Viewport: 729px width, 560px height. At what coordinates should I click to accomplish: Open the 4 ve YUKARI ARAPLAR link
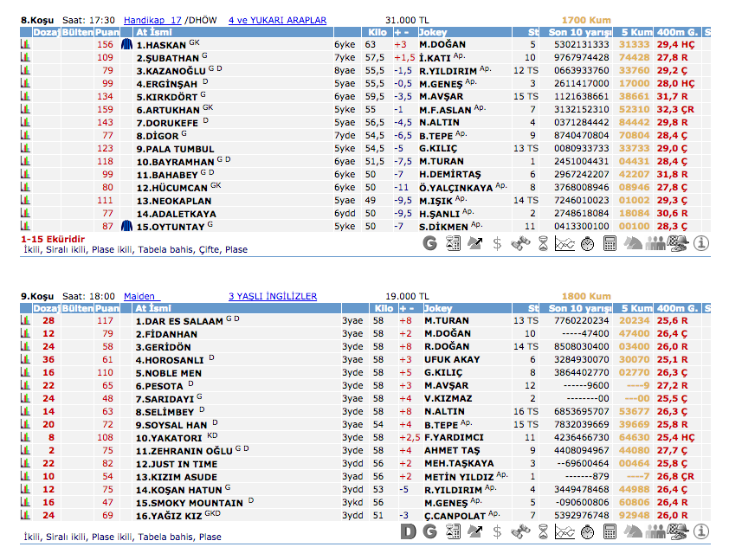(277, 20)
